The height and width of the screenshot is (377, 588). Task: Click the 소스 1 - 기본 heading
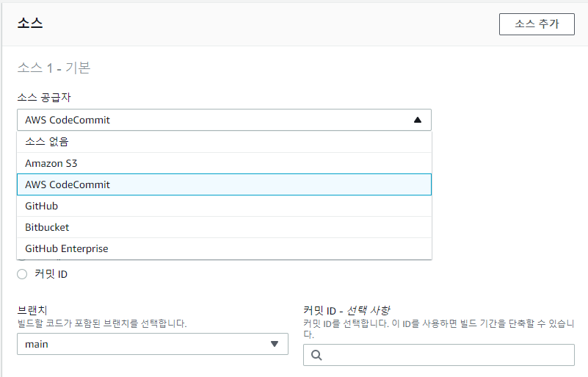pyautogui.click(x=54, y=68)
